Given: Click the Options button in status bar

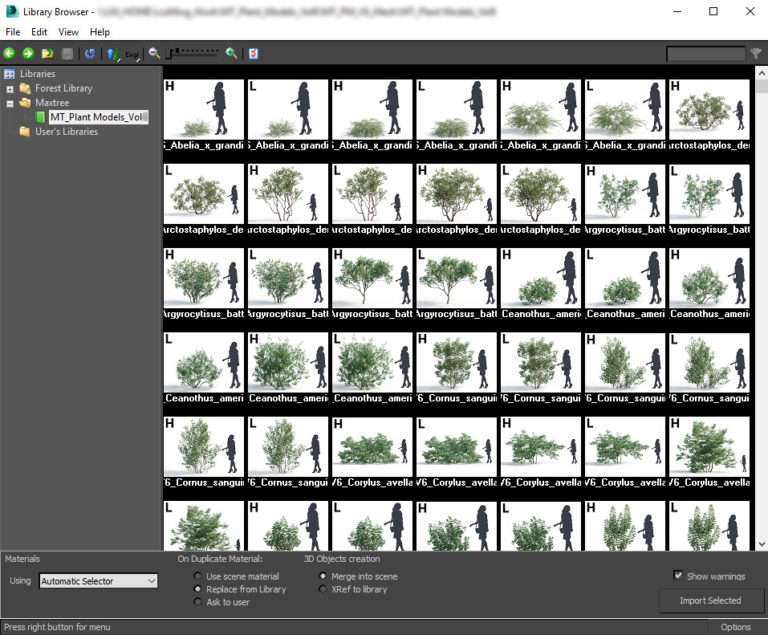Looking at the screenshot, I should pyautogui.click(x=735, y=627).
